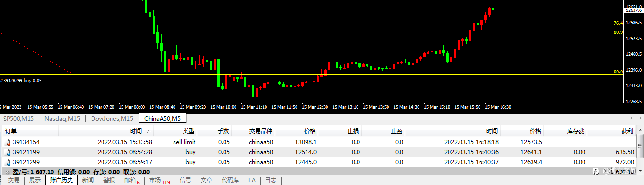Click close time 2022.03.15 16:40:36
This screenshot has height=185, width=644.
click(x=471, y=153)
